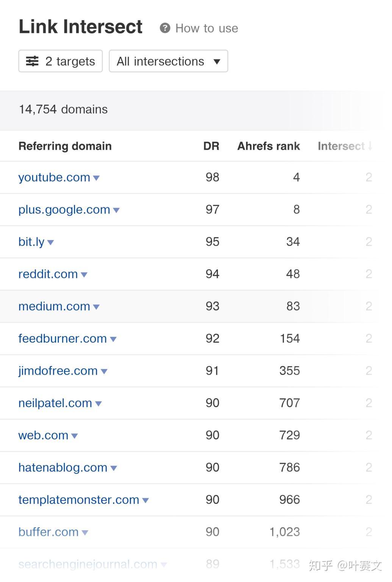Expand the youtube.com dropdown arrow
392x582 pixels.
pos(96,178)
